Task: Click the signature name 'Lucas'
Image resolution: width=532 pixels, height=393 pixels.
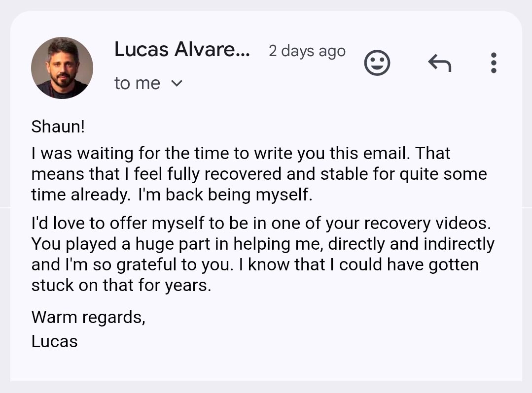Action: [x=54, y=341]
